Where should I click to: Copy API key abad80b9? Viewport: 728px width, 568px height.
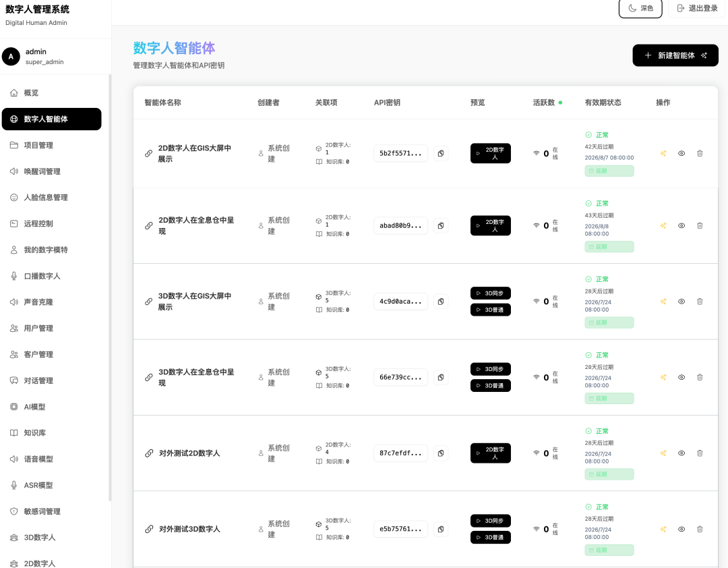coord(441,226)
